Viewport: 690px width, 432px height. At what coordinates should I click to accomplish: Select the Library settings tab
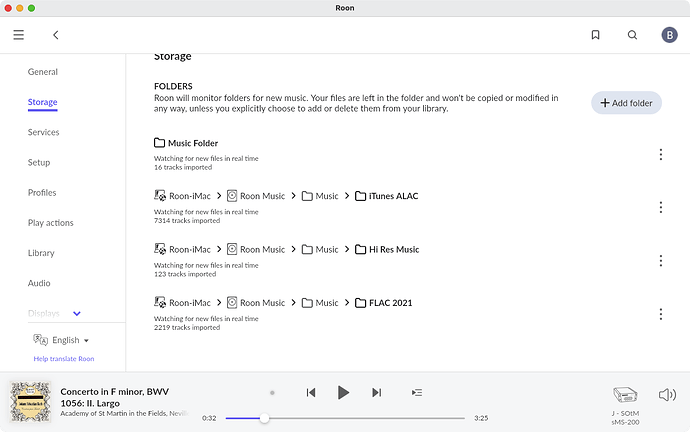click(x=41, y=253)
